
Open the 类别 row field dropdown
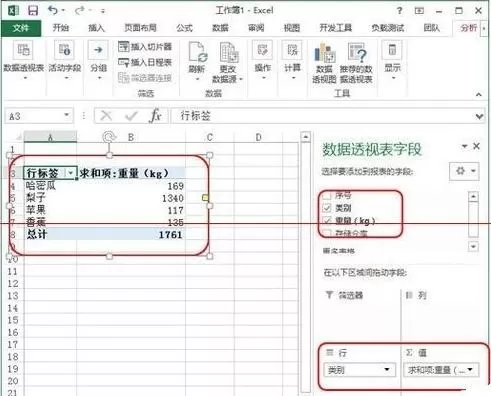[x=387, y=369]
